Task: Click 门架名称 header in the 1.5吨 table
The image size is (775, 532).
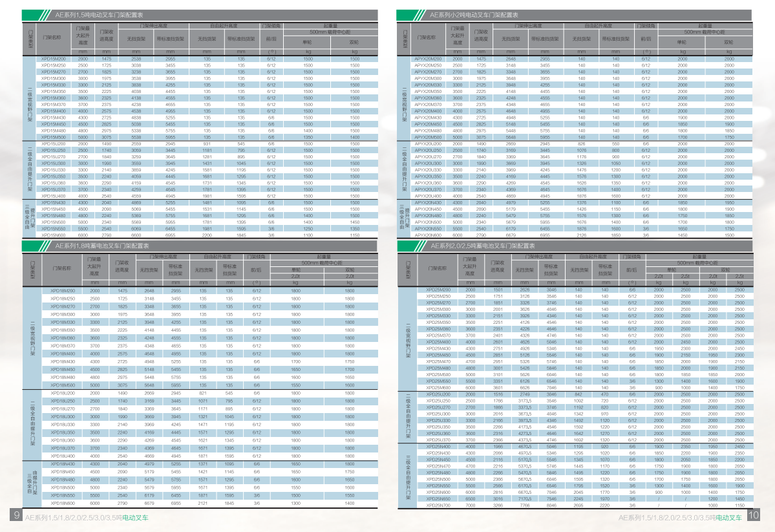Action: pyautogui.click(x=52, y=37)
